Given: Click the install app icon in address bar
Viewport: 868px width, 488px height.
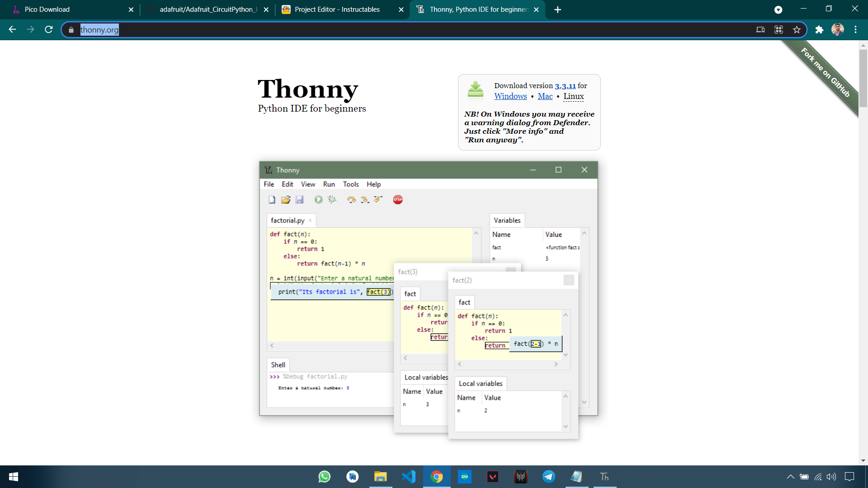Looking at the screenshot, I should [x=760, y=30].
